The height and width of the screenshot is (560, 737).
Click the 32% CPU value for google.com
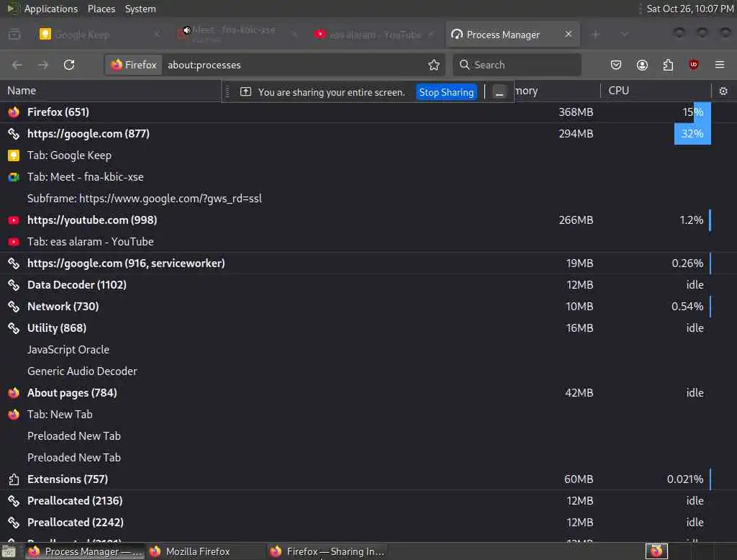[692, 134]
